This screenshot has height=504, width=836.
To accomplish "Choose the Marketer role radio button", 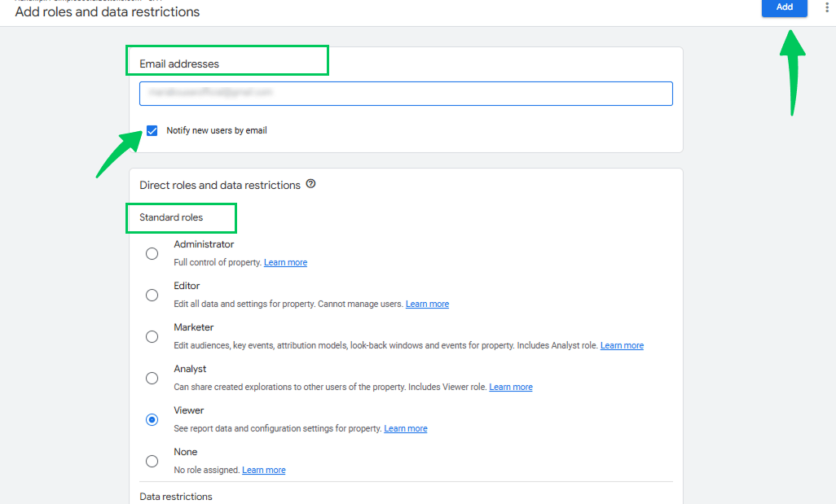I will click(152, 337).
